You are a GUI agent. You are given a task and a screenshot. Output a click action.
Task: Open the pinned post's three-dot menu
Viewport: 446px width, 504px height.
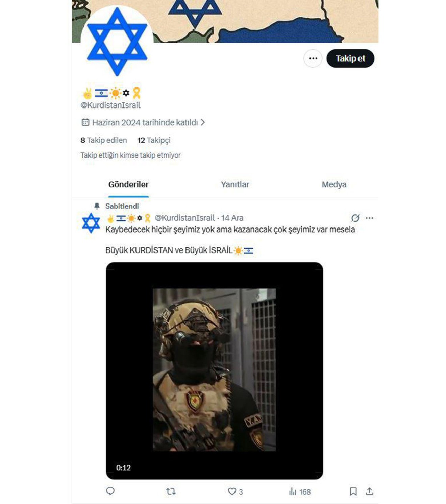[369, 218]
